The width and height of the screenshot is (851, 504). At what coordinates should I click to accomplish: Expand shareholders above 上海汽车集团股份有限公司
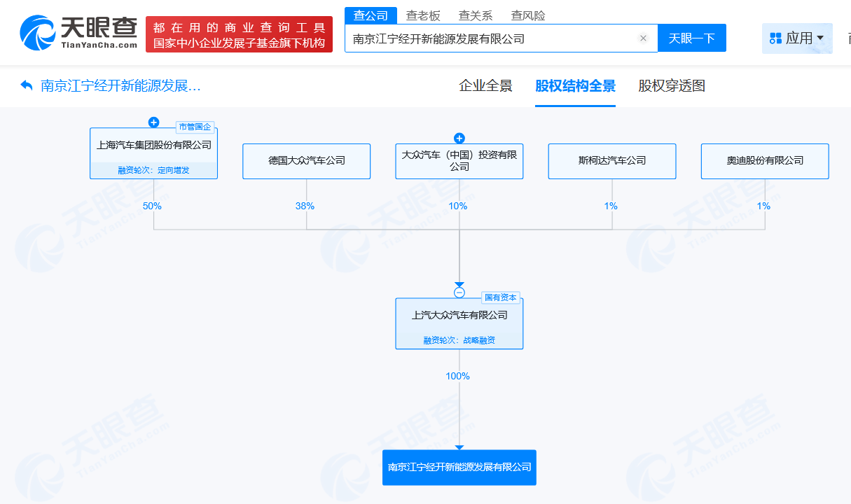point(153,122)
